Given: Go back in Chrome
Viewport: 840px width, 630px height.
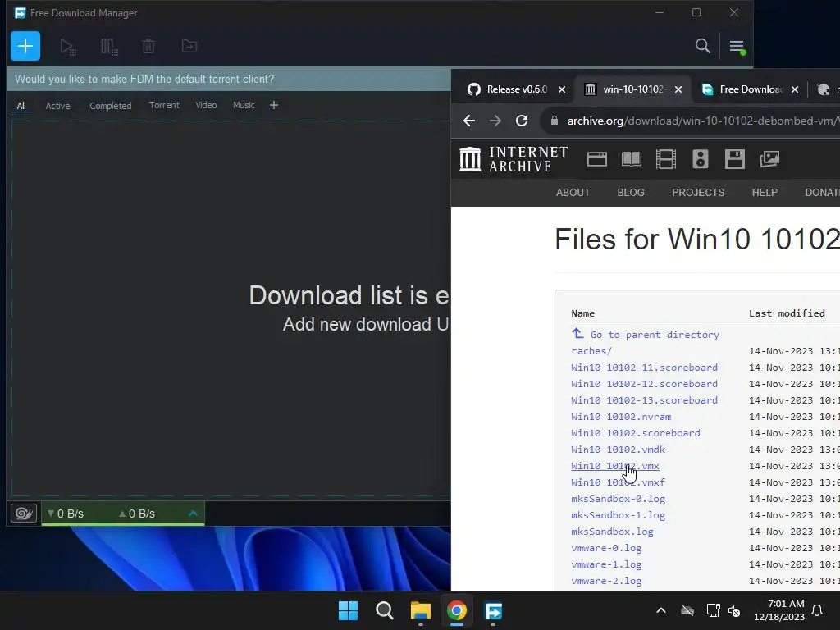Looking at the screenshot, I should pyautogui.click(x=469, y=121).
